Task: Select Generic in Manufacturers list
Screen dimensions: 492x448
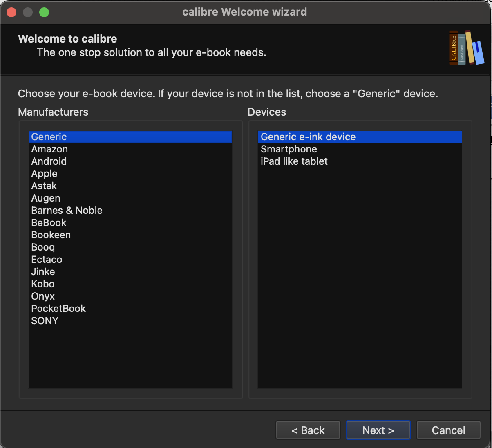Action: tap(130, 137)
